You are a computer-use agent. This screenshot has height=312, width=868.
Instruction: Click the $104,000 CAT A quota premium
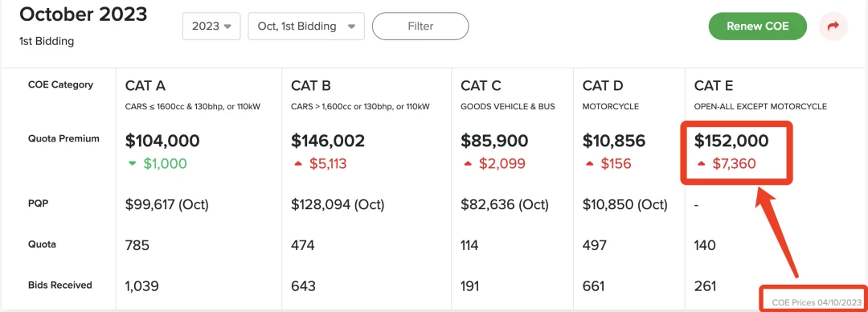(162, 141)
